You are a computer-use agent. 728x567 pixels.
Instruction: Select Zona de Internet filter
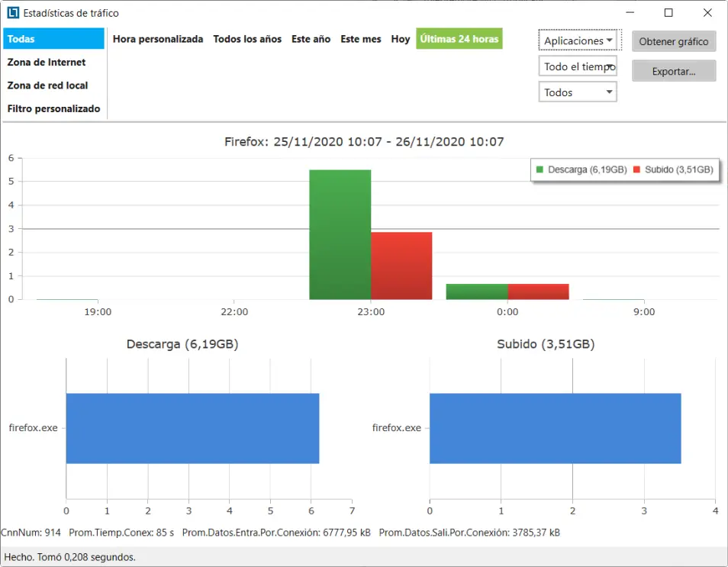click(47, 63)
